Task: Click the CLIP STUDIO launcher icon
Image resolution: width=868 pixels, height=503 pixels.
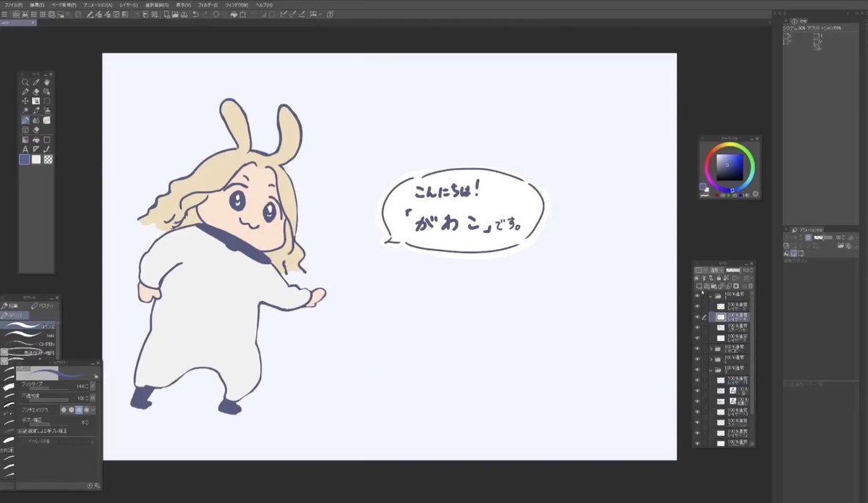Action: [16, 14]
